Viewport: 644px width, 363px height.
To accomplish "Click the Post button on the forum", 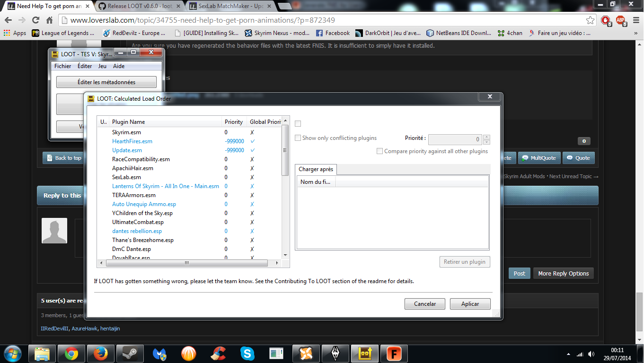I will [520, 273].
